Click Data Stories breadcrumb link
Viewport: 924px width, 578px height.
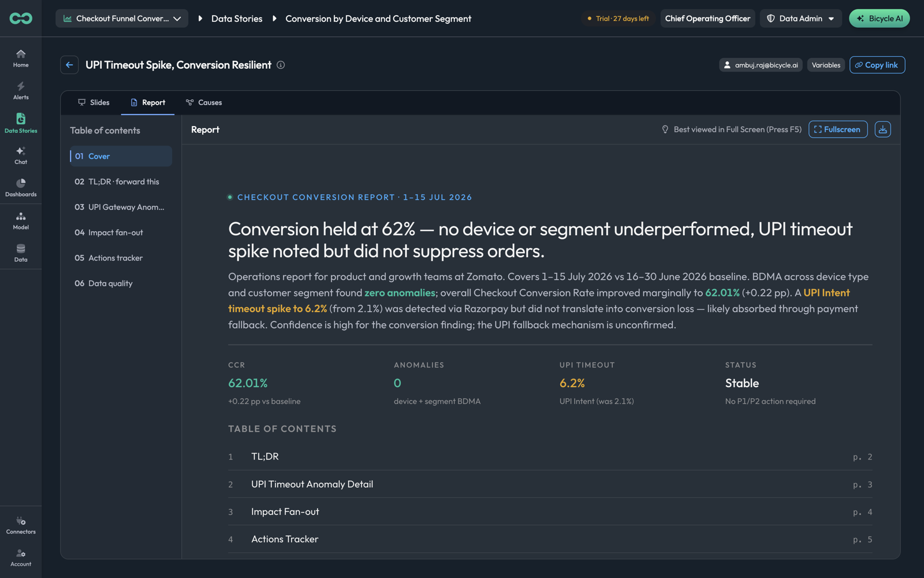237,18
